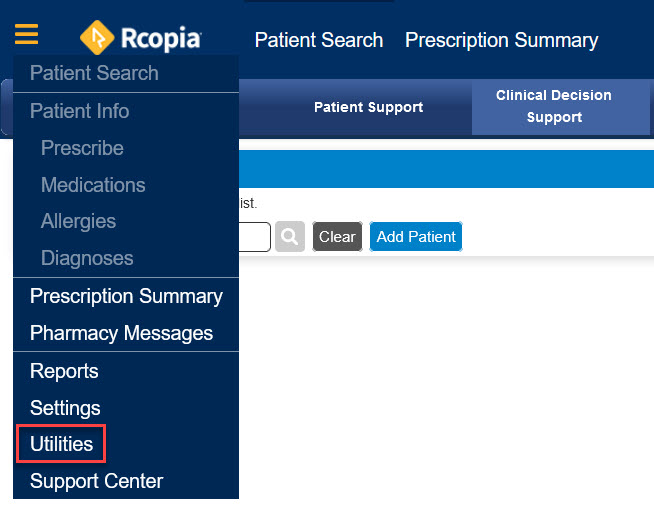Open Settings from the menu

pyautogui.click(x=65, y=408)
